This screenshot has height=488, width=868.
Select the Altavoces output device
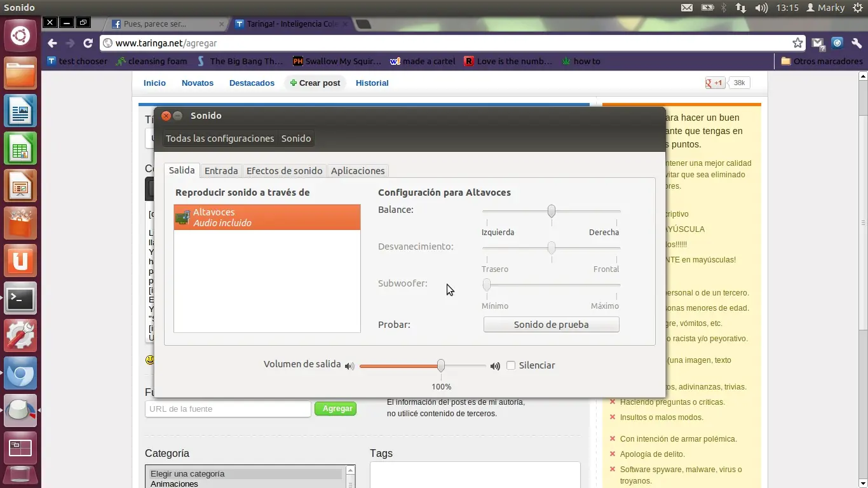click(x=267, y=217)
